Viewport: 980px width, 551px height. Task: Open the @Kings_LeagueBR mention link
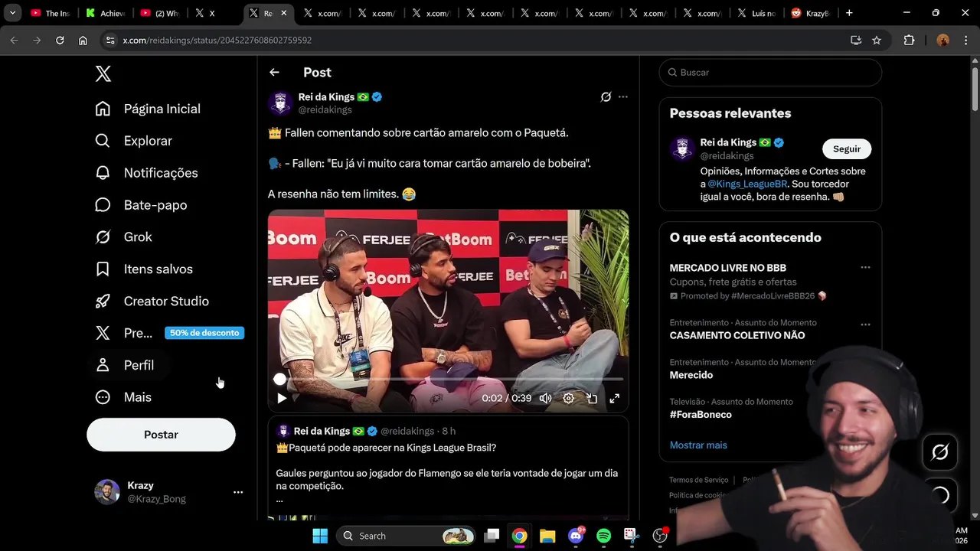[x=747, y=184]
